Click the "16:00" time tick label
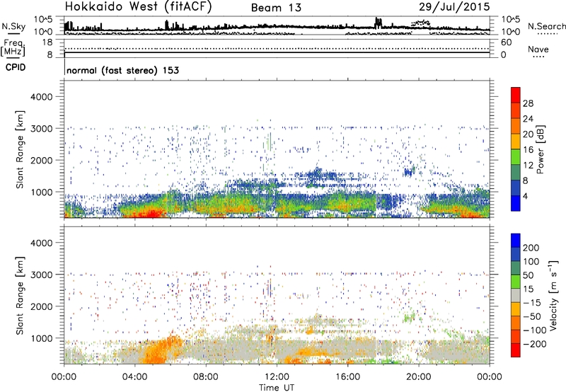566x392 pixels. (x=347, y=377)
